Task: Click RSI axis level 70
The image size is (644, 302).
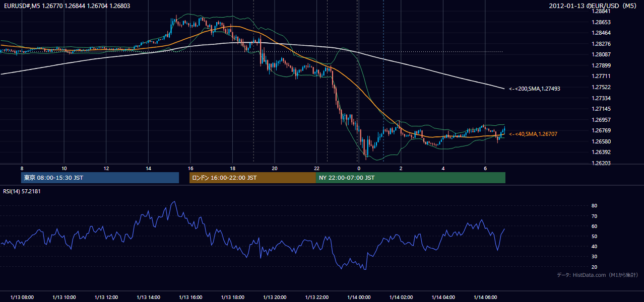Action: point(595,216)
